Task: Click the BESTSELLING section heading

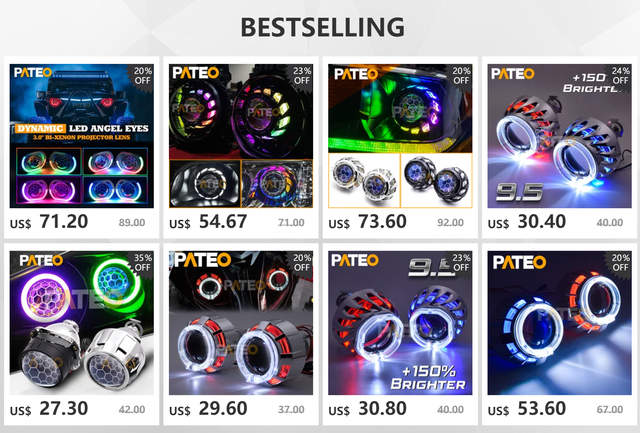Action: pos(322,27)
